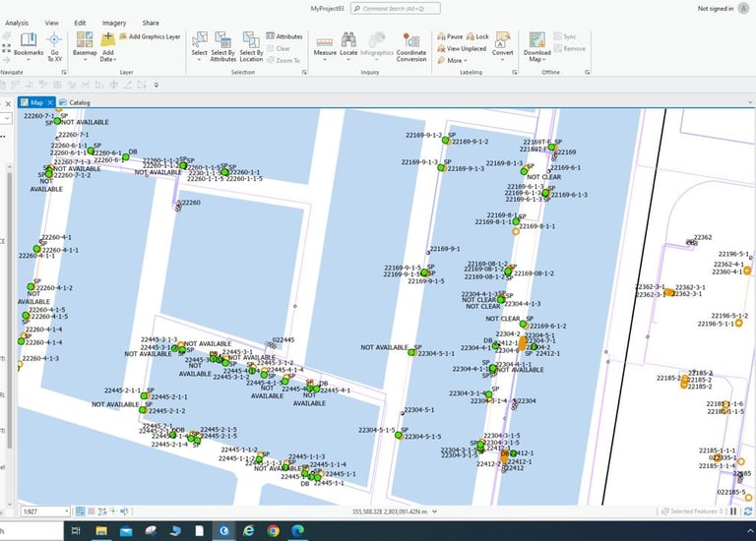756x541 pixels.
Task: Open the View ribbon tab
Action: click(x=51, y=23)
